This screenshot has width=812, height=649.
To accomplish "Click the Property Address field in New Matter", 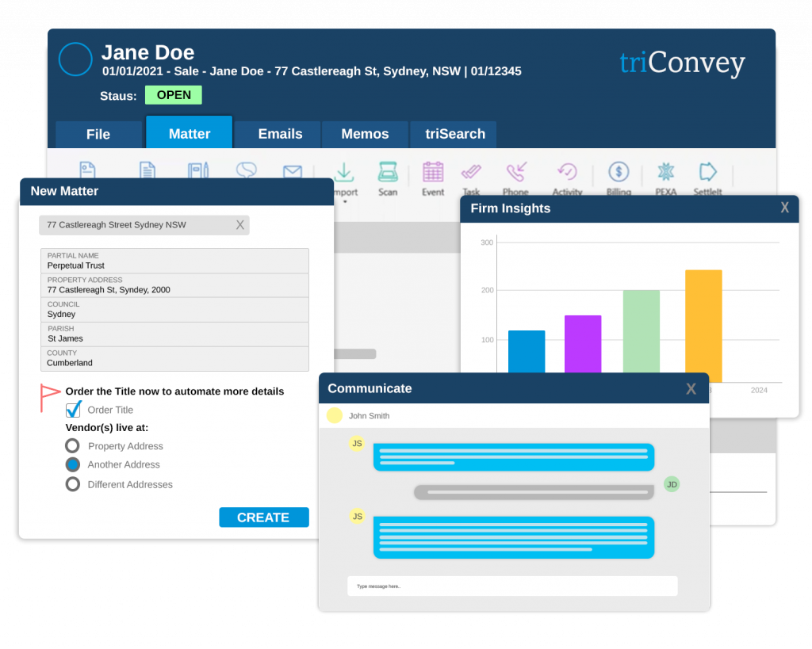I will [x=175, y=285].
